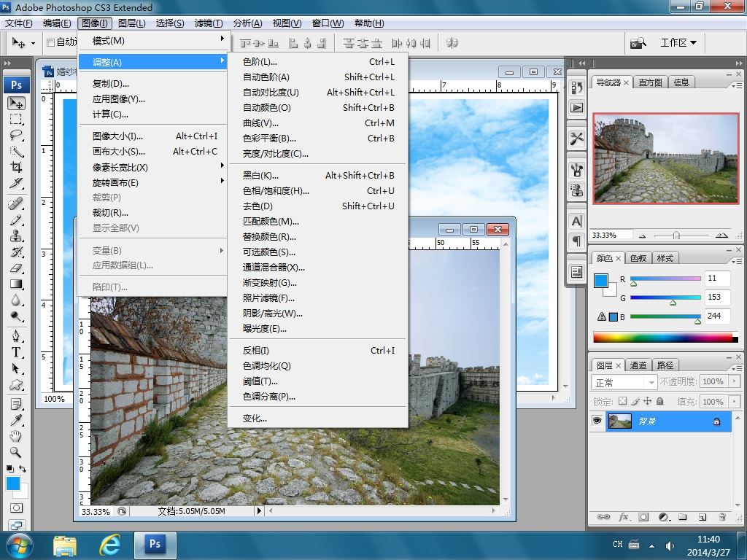Select the Clone Stamp tool
The image size is (747, 560).
tap(16, 236)
